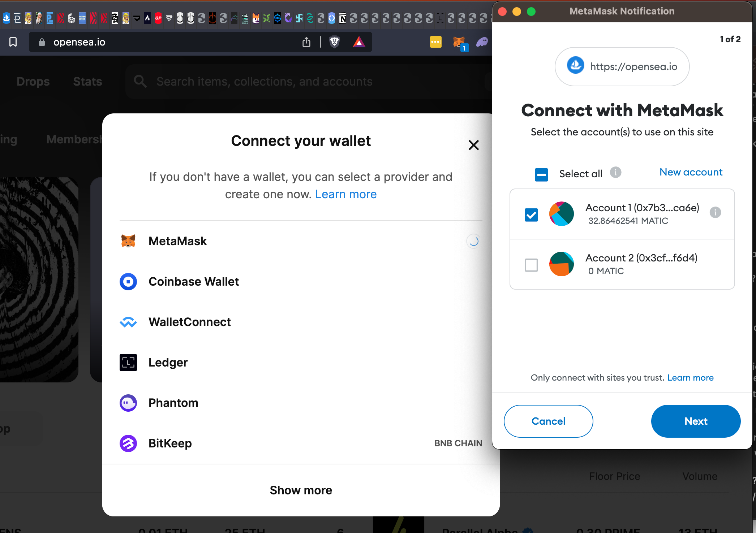Screen dimensions: 756x533
Task: Click the 32.86462541 MATIC balance text
Action: pos(628,221)
